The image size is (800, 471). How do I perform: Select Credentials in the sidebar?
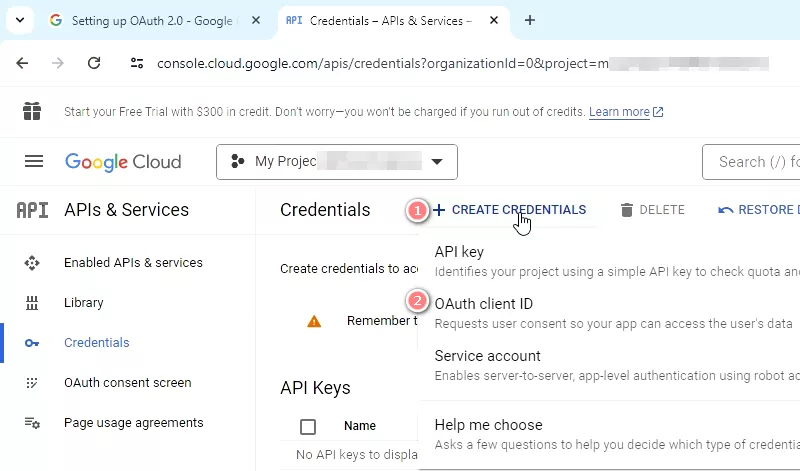pyautogui.click(x=96, y=342)
